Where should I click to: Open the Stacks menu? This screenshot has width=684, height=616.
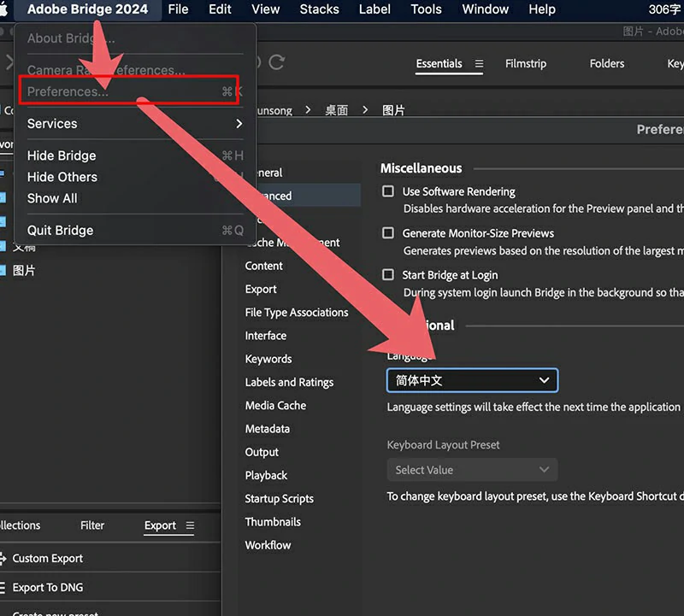(319, 9)
